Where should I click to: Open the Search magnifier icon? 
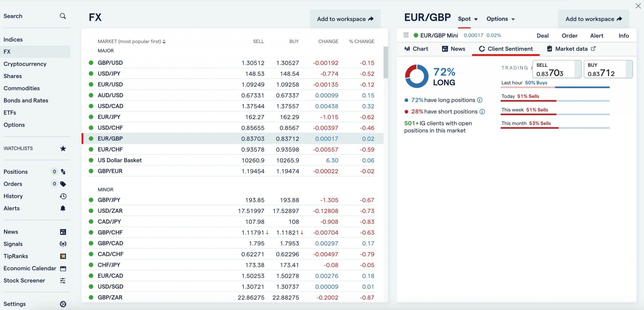click(63, 16)
